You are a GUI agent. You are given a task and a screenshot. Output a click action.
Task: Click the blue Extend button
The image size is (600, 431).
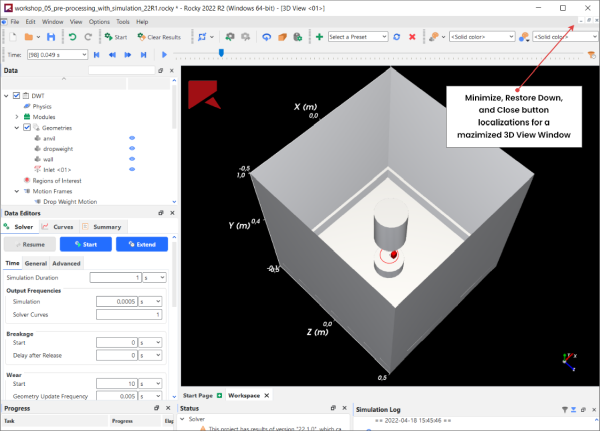(141, 244)
